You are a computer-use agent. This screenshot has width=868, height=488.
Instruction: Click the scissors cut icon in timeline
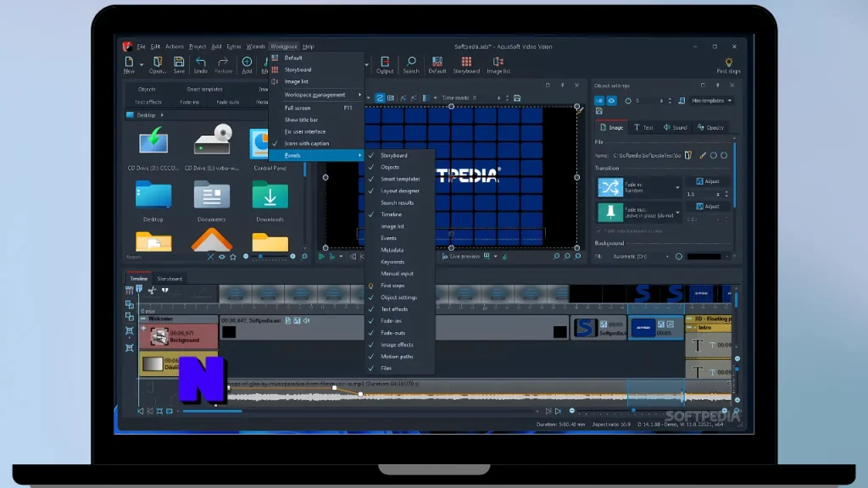pos(153,290)
